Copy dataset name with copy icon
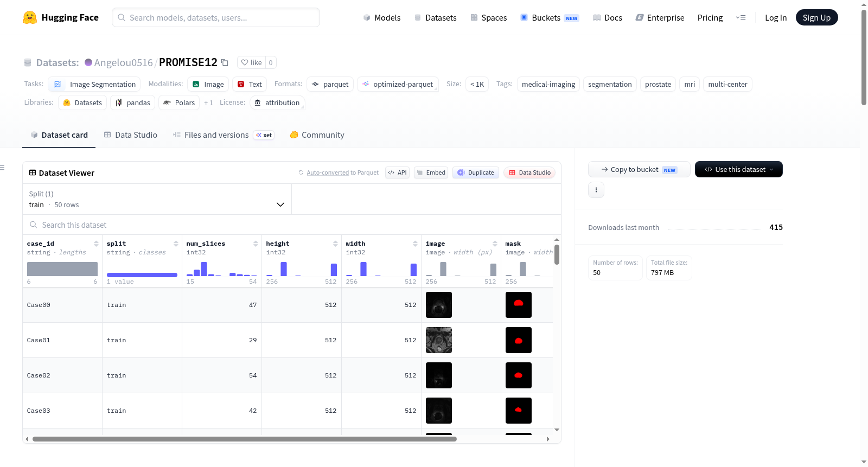The width and height of the screenshot is (868, 467). 225,62
